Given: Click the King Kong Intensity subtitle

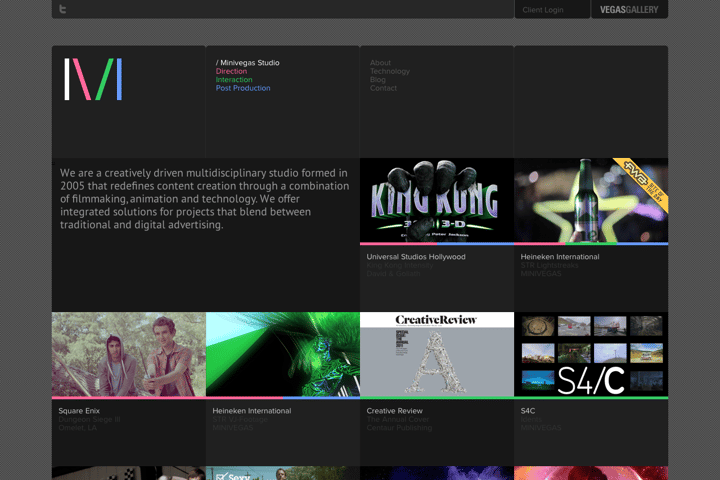Looking at the screenshot, I should point(399,265).
